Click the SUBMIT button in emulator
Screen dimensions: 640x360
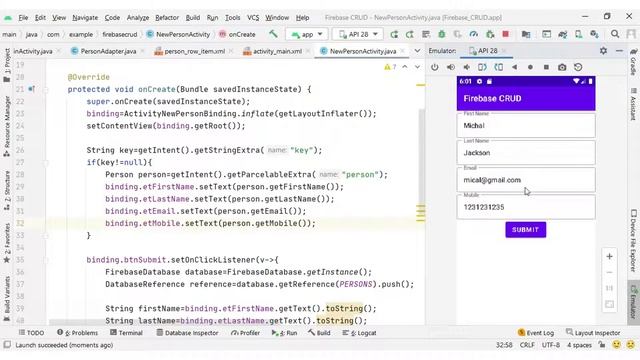[x=525, y=230]
